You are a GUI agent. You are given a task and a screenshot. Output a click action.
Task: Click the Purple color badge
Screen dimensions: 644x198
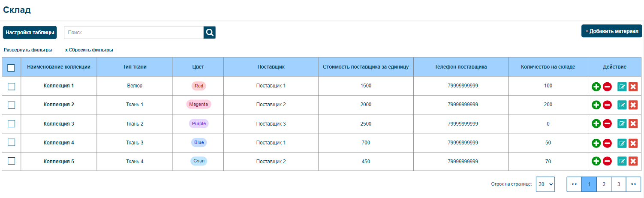click(x=199, y=124)
